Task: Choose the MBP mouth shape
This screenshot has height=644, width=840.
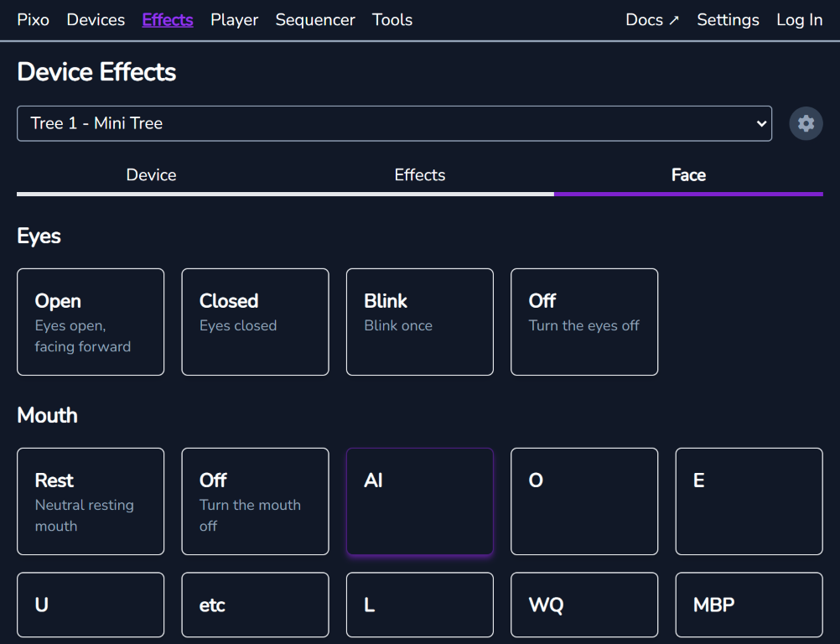Action: (749, 605)
